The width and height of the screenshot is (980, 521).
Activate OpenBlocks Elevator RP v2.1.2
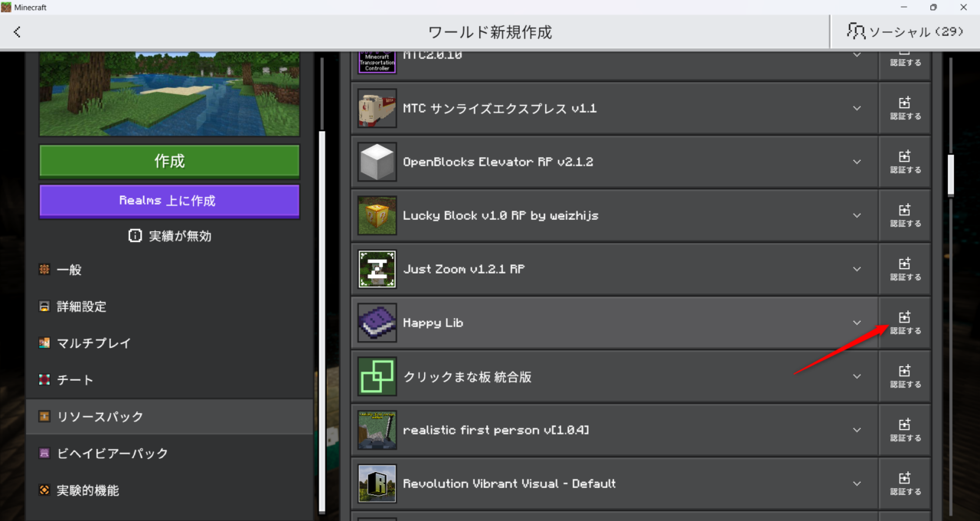click(x=905, y=162)
